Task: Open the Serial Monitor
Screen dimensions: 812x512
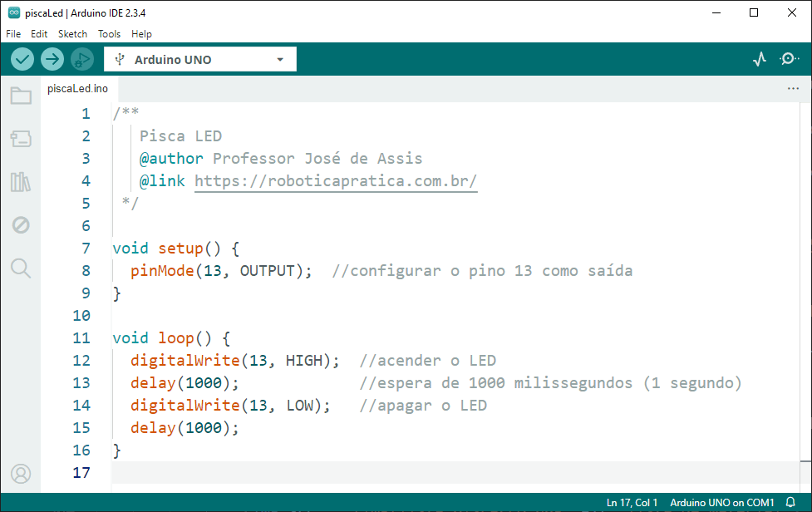Action: [789, 59]
